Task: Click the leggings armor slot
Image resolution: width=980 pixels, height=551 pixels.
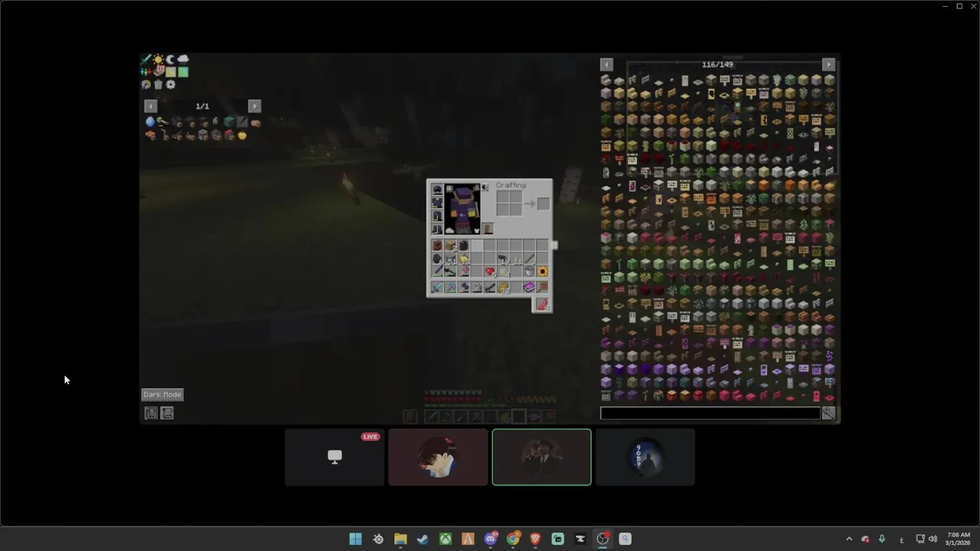Action: pyautogui.click(x=437, y=216)
